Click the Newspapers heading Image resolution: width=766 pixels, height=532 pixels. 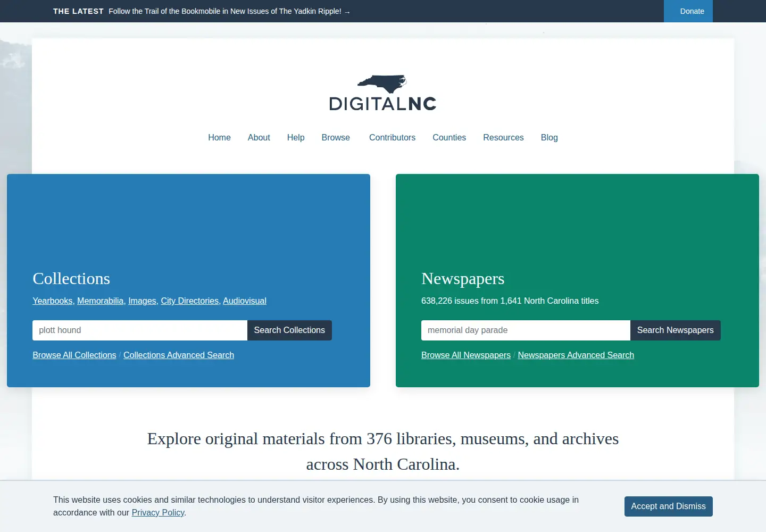pos(463,279)
